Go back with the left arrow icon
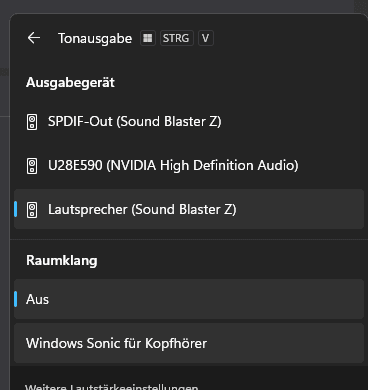368x390 pixels. click(34, 38)
